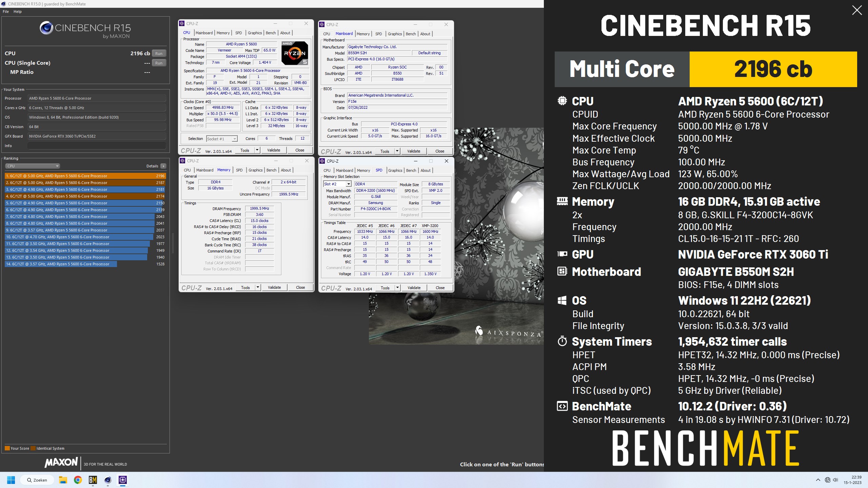
Task: Click the 'Your Score' orange legend swatch
Action: (7, 448)
